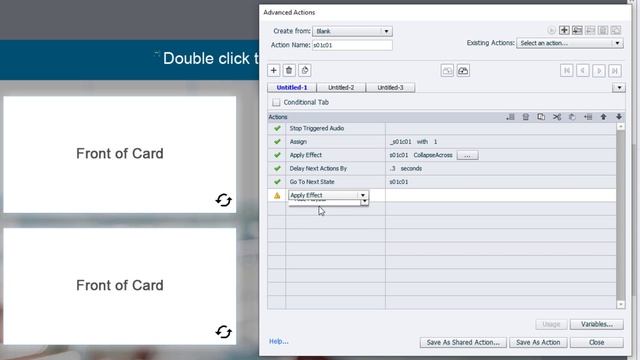
Task: Open the Help link
Action: click(x=278, y=341)
